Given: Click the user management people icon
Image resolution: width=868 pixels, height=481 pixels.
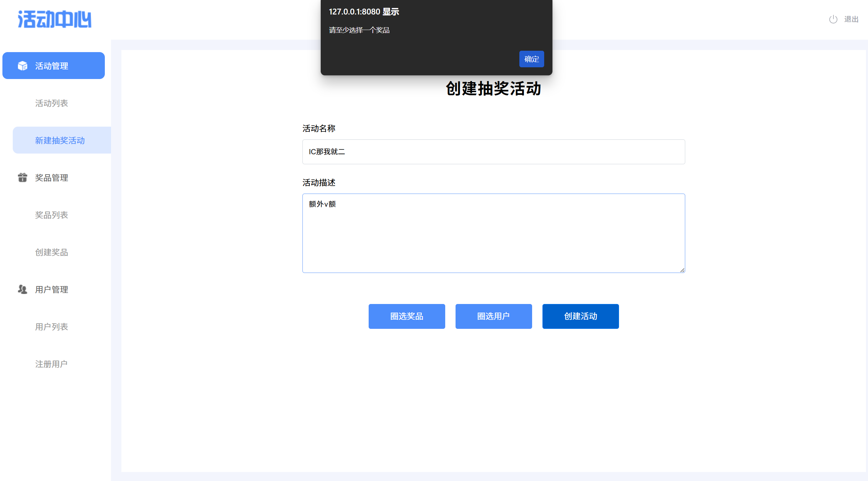Looking at the screenshot, I should pos(23,289).
